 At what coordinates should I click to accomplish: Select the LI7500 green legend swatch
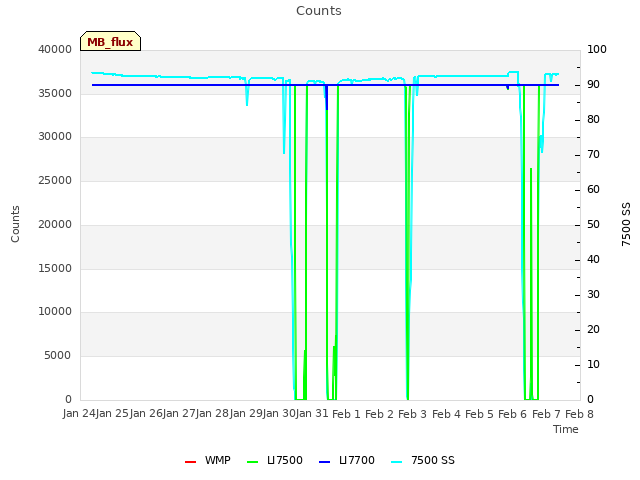click(253, 462)
